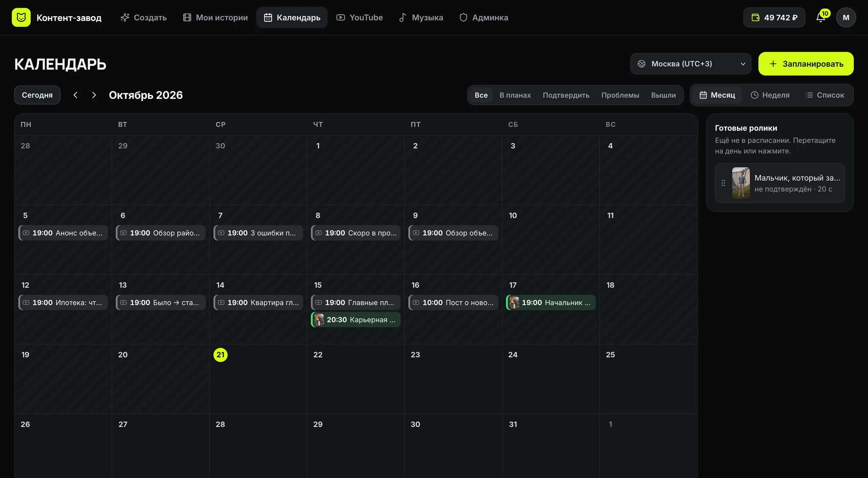Open the 19:00 Анонс объе... event

click(63, 233)
